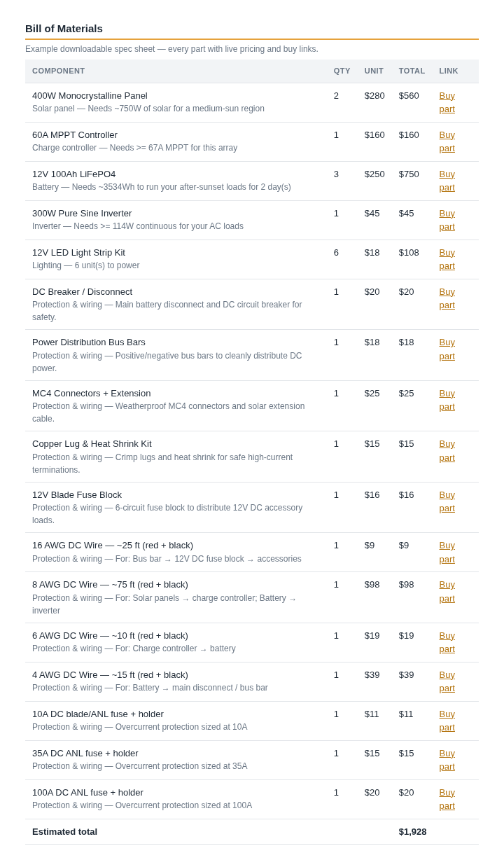The height and width of the screenshot is (867, 504).
Task: Click Buy part for 100A DC ANL fuse
Action: pos(447,799)
